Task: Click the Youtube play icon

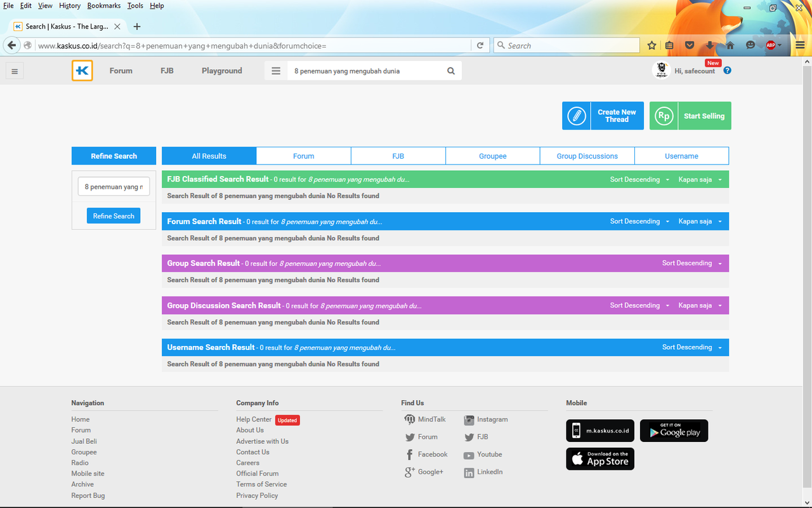Action: pyautogui.click(x=469, y=455)
